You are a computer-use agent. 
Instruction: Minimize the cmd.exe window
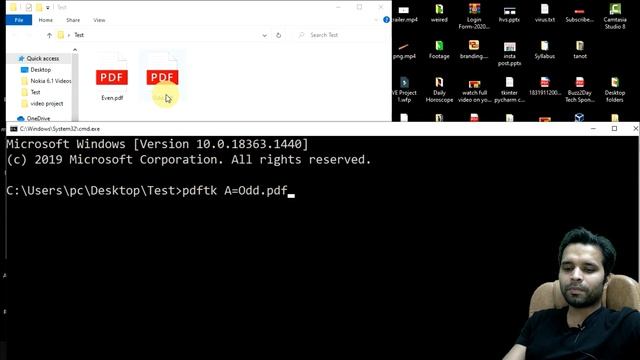[593, 129]
